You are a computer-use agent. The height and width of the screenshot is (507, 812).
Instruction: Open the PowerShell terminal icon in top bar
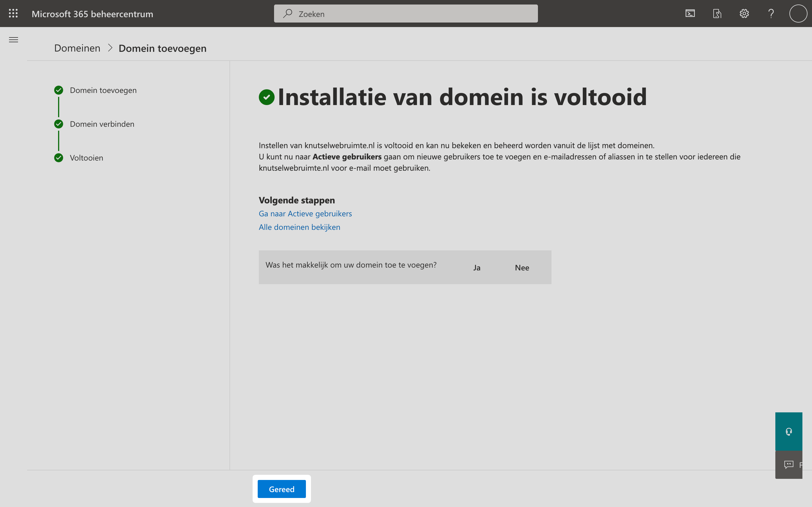[690, 14]
